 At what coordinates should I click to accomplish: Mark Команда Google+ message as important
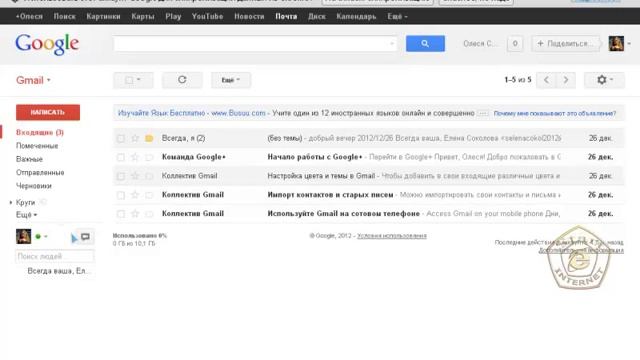click(x=149, y=157)
